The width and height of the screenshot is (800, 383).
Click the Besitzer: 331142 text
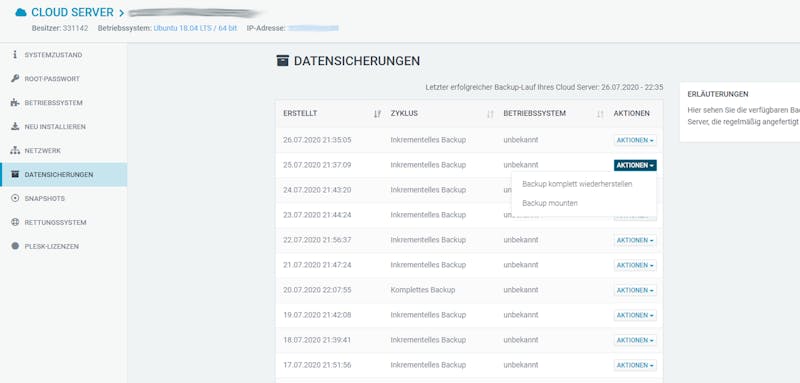60,29
